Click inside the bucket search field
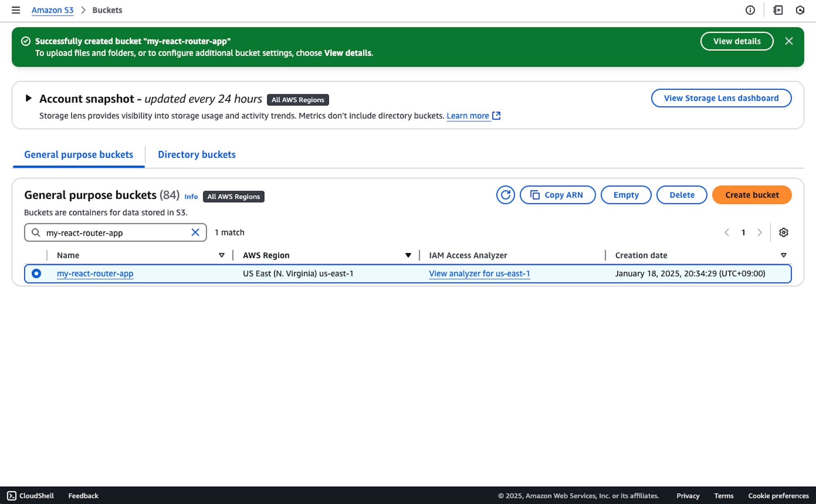Image resolution: width=816 pixels, height=504 pixels. [112, 232]
